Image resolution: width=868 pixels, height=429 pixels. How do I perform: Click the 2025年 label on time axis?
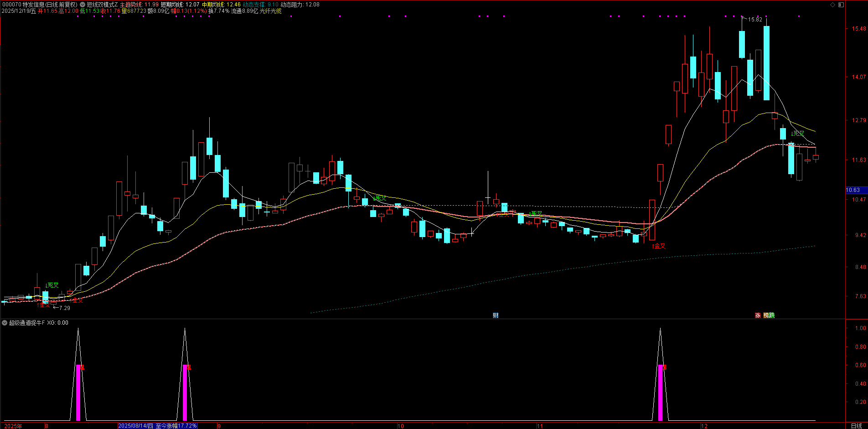(13, 426)
